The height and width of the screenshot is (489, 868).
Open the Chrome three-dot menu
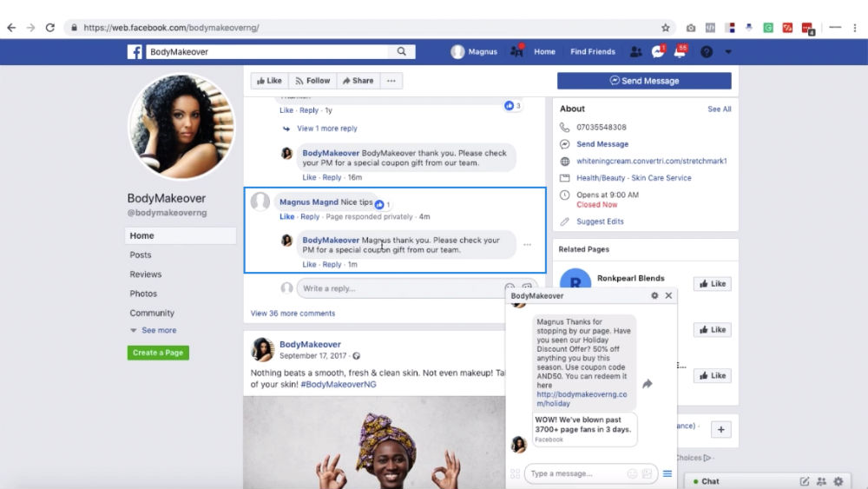[855, 28]
